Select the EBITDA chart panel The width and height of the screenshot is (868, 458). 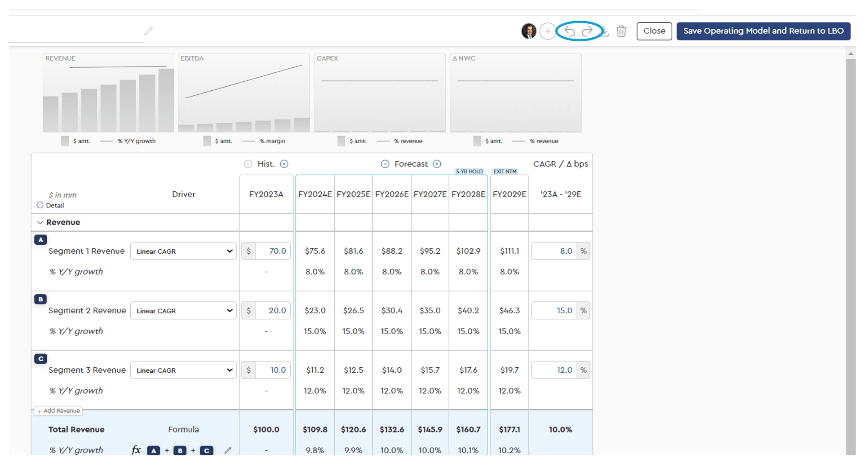point(244,93)
